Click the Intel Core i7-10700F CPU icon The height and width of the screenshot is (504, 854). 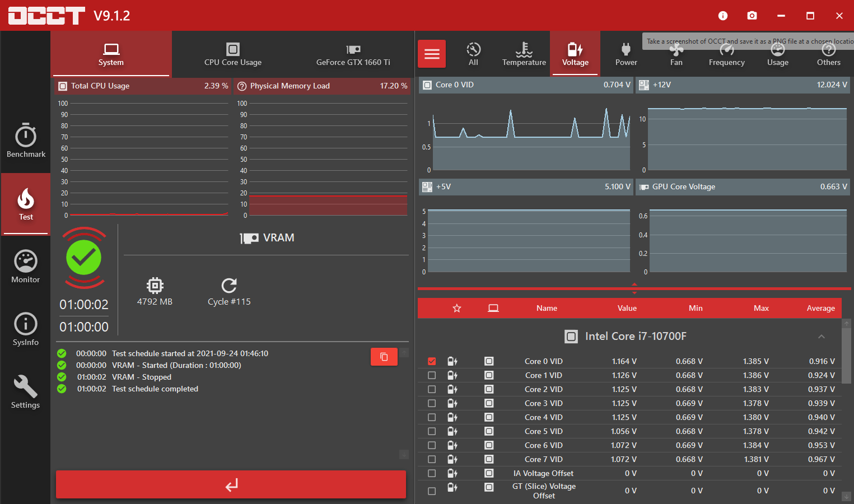571,337
